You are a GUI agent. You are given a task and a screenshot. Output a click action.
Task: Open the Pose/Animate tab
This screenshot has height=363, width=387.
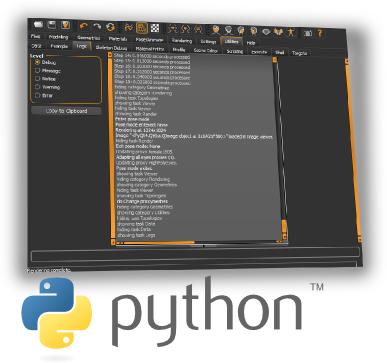coord(149,40)
